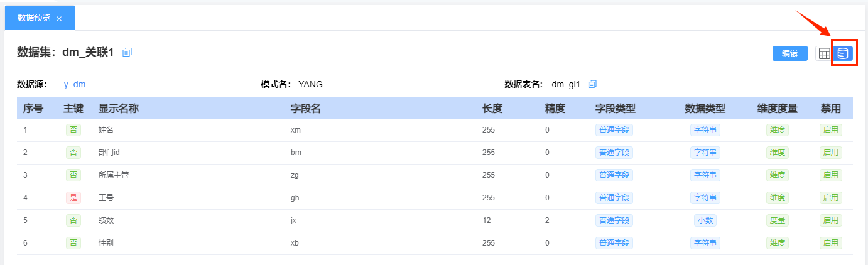Switch to table grid view icon

(823, 53)
